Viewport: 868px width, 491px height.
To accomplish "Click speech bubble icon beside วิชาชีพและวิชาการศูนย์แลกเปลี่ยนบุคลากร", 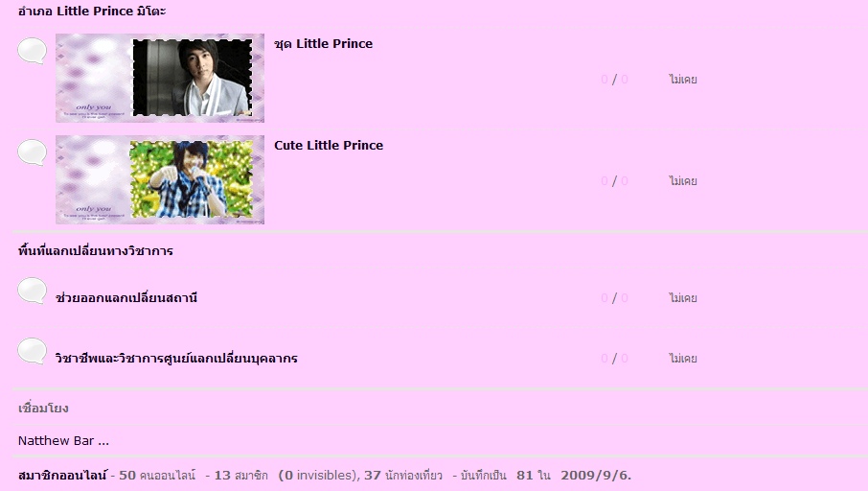I will pos(33,351).
